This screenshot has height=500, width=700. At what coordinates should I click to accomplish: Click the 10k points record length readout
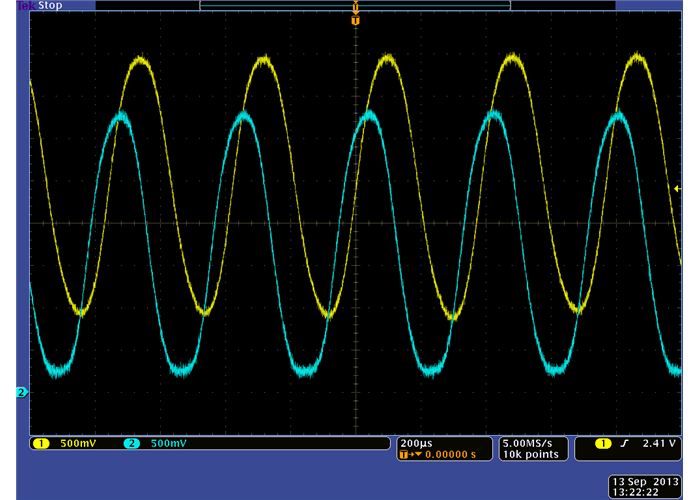[533, 454]
